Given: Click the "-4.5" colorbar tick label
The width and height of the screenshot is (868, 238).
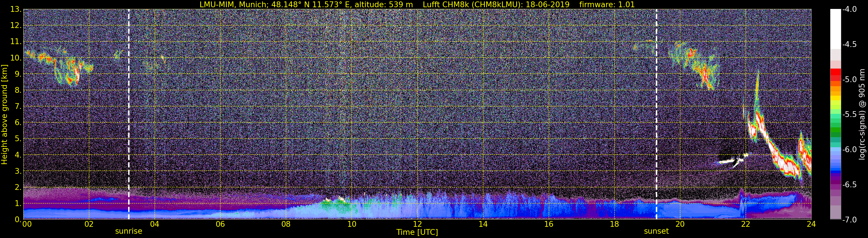Looking at the screenshot, I should click(x=849, y=44).
